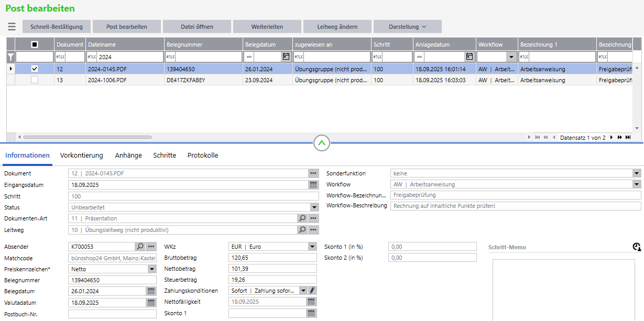Check the checkbox for 2024-1006.PDF row
The width and height of the screenshot is (644, 321).
tap(35, 80)
